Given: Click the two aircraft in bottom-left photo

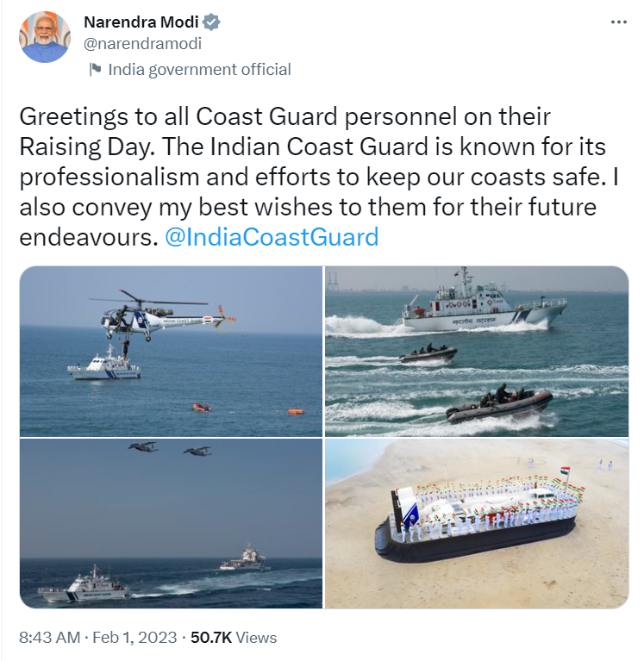Looking at the screenshot, I should coord(170,448).
